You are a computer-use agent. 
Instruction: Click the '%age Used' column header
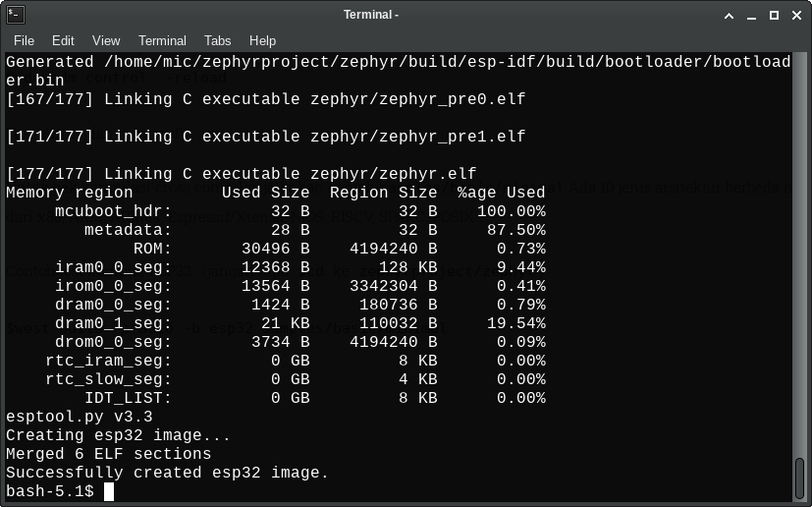501,193
